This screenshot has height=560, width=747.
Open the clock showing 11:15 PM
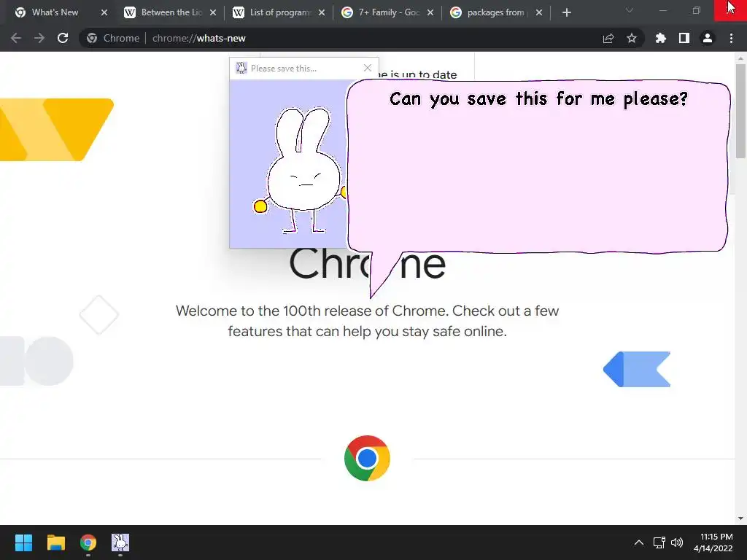click(713, 542)
